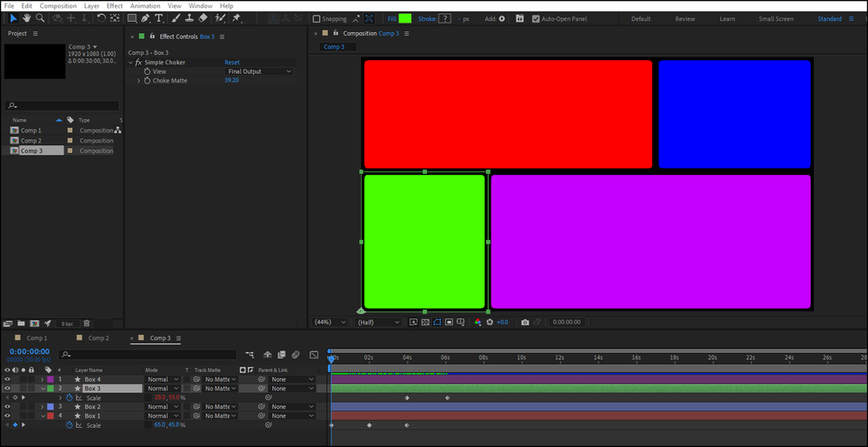The width and height of the screenshot is (868, 447).
Task: Open the Effect menu
Action: 115,5
